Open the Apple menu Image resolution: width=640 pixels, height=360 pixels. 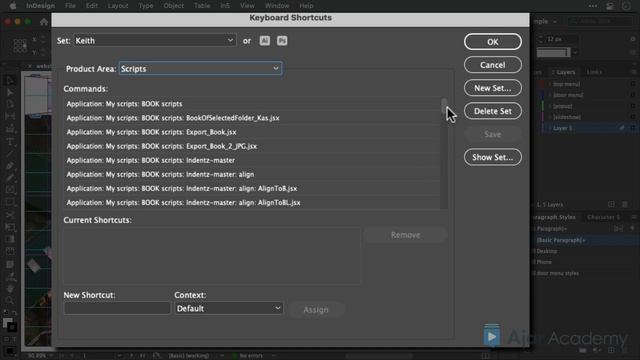coord(13,6)
